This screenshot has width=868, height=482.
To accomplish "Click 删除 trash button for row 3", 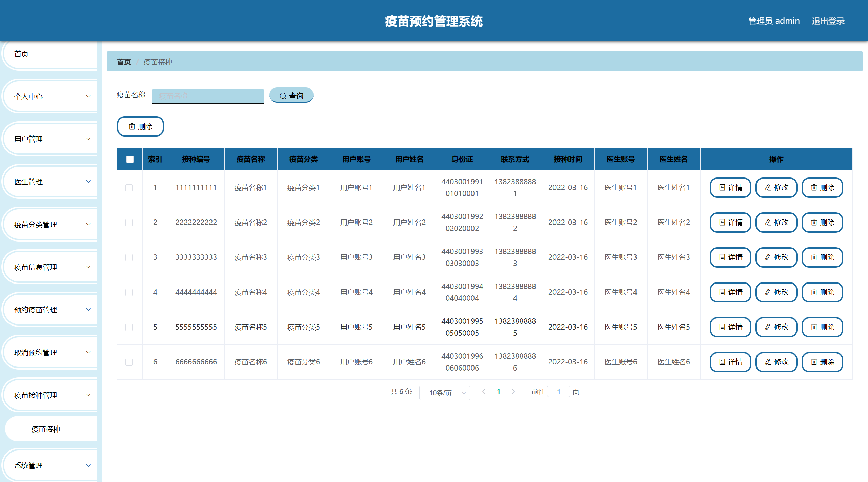I will [x=822, y=257].
